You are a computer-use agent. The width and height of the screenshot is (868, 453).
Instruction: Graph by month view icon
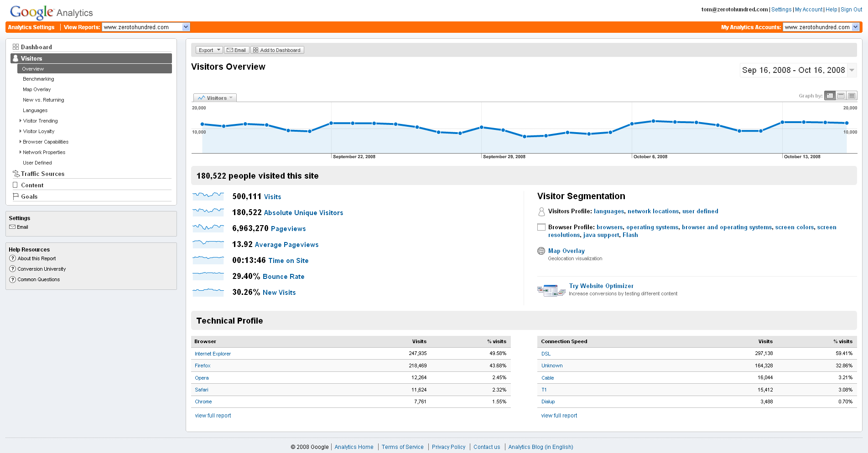tap(852, 96)
